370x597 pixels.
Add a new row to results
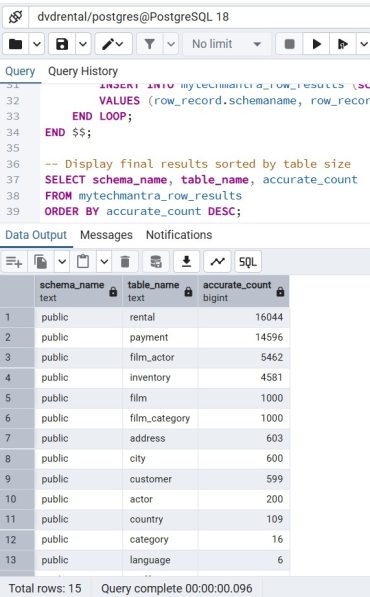14,262
